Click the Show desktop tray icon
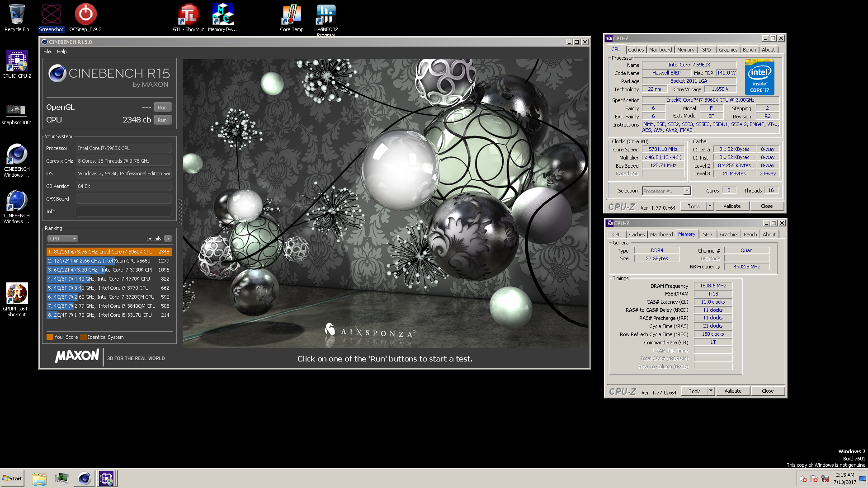This screenshot has width=868, height=488. point(863,479)
